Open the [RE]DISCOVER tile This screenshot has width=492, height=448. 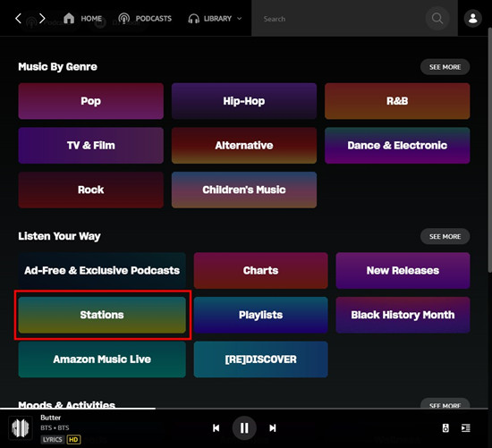pos(260,359)
